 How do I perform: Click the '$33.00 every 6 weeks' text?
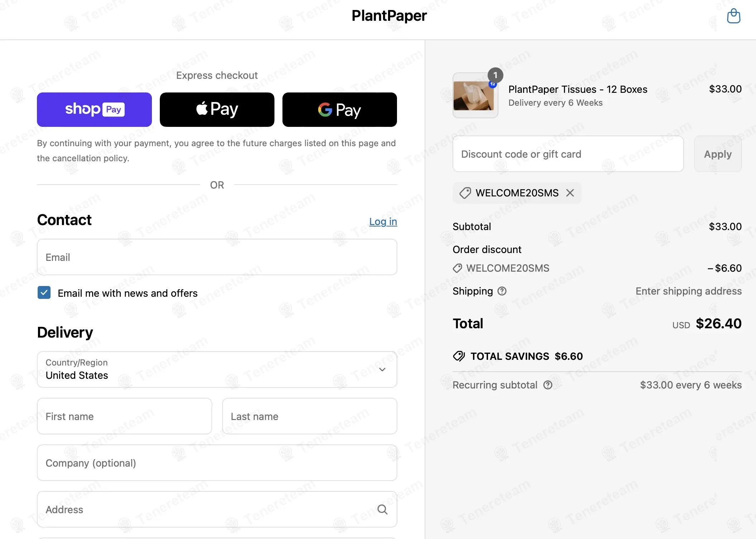pos(691,385)
